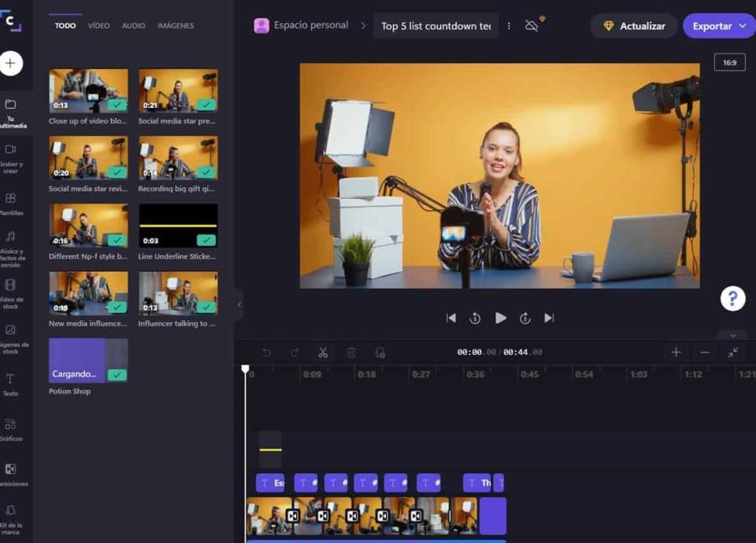
Task: Go to Espacio personal workspace link
Action: point(302,25)
